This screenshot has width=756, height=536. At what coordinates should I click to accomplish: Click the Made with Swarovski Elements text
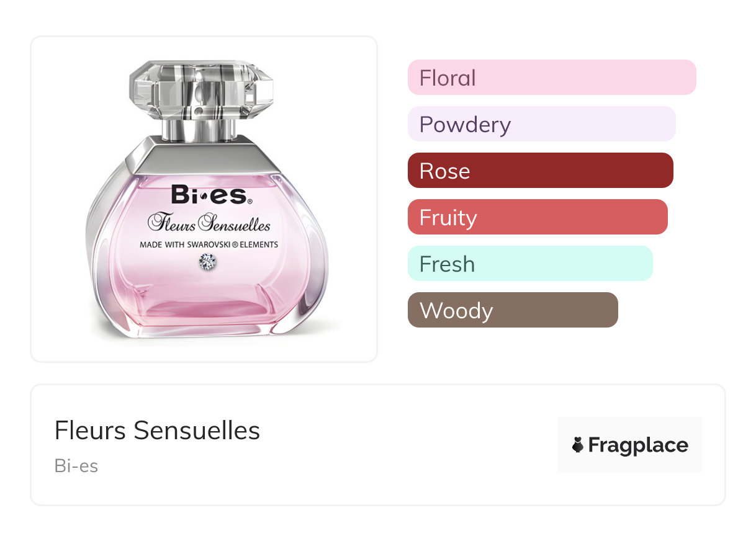coord(209,244)
